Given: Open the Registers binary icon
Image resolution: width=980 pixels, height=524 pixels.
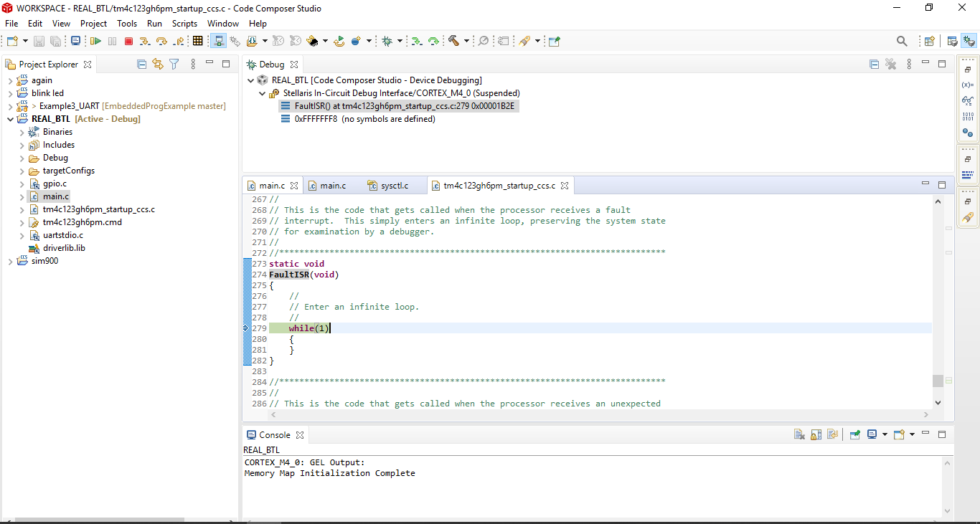Looking at the screenshot, I should 968,117.
